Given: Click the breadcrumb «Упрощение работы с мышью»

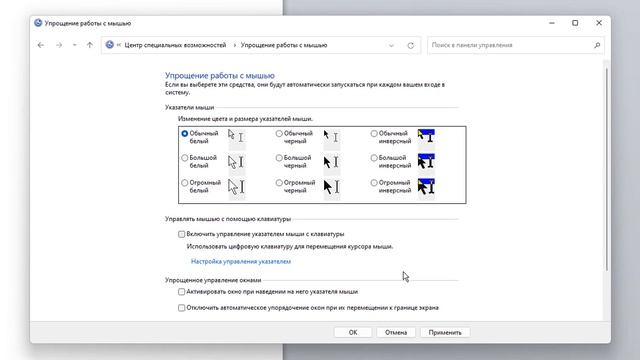Looking at the screenshot, I should [284, 45].
